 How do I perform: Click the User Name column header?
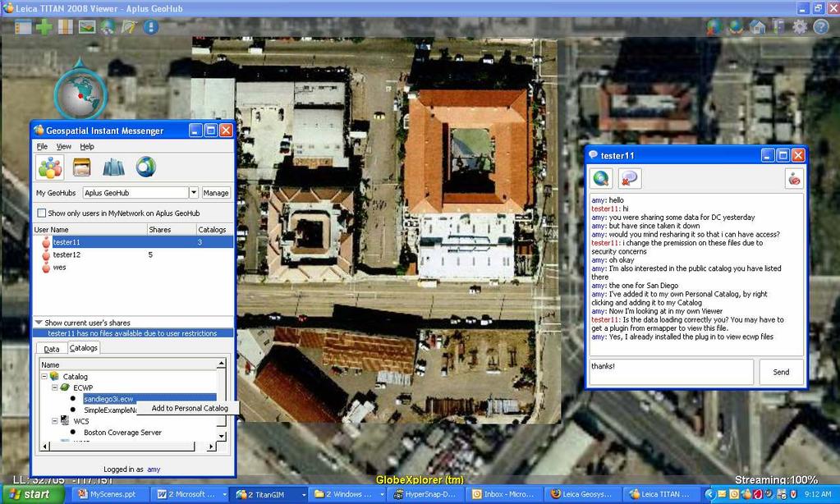coord(90,230)
